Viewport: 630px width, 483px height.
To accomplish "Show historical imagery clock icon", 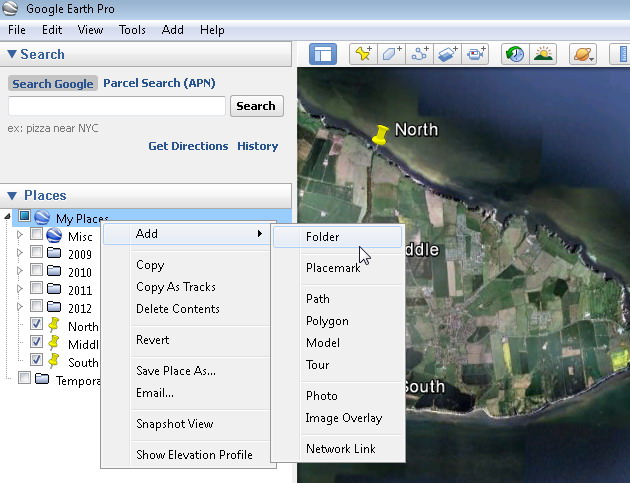I will click(x=515, y=54).
